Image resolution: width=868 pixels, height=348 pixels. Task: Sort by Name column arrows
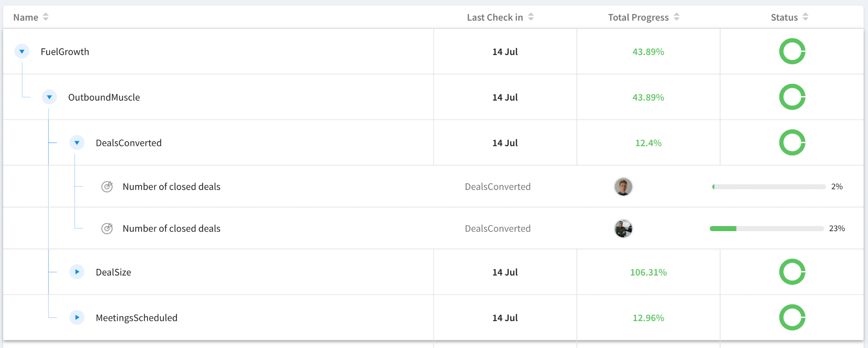click(x=46, y=17)
